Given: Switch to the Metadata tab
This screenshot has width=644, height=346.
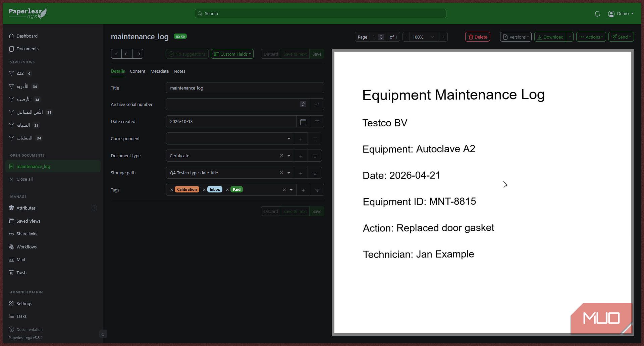Looking at the screenshot, I should [x=159, y=71].
